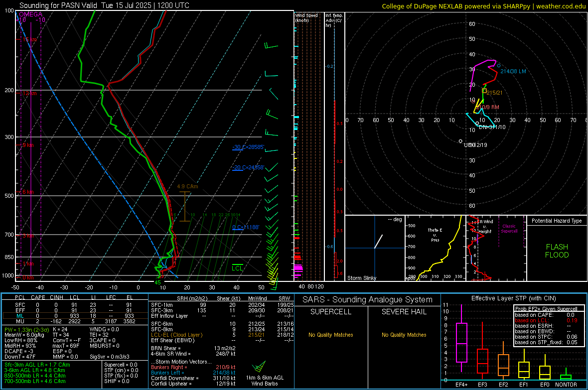Click the 'PW = 1.33in' value
588x390 pixels.
[27, 330]
